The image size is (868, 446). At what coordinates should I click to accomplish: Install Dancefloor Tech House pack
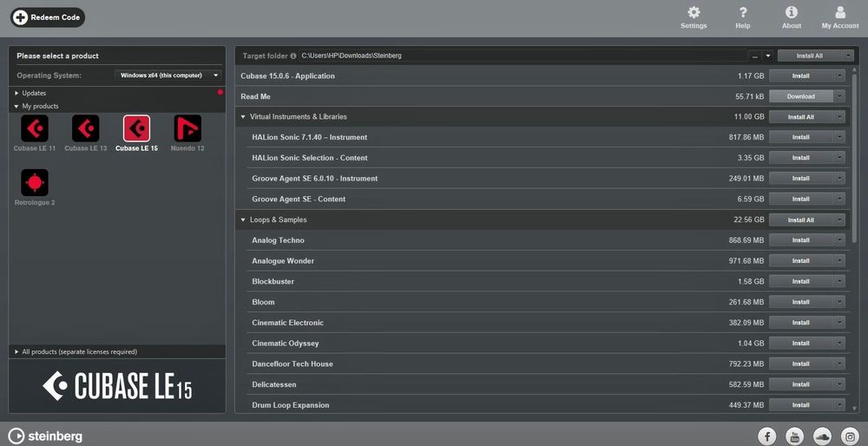point(801,364)
